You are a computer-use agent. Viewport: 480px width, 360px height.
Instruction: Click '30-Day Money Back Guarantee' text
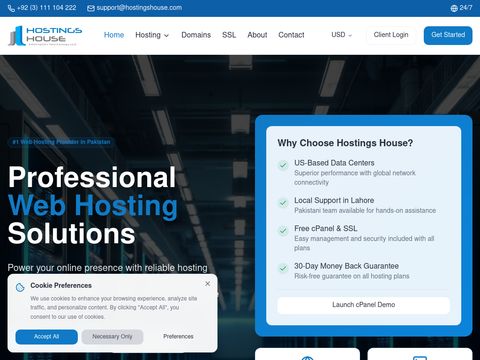point(346,266)
